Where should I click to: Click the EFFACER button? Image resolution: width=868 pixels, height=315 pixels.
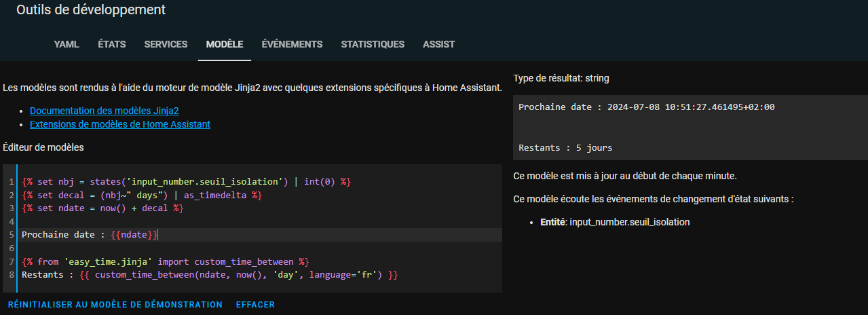click(255, 305)
